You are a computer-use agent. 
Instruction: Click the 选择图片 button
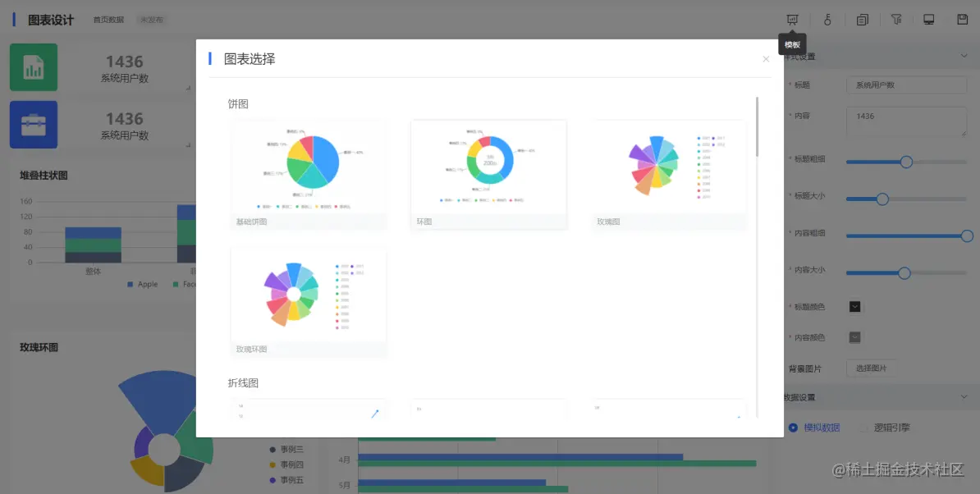872,368
